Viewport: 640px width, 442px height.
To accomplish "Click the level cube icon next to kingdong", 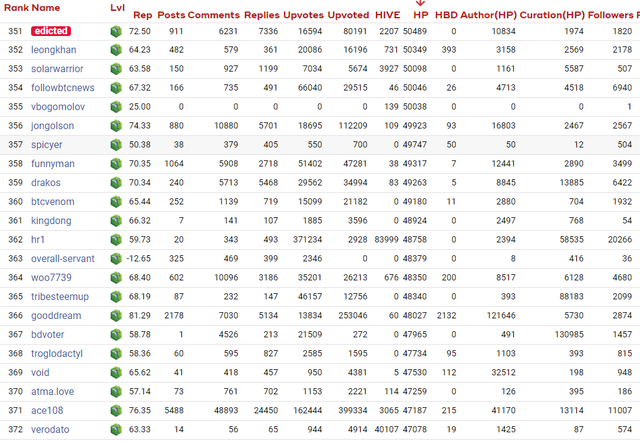I will click(116, 220).
